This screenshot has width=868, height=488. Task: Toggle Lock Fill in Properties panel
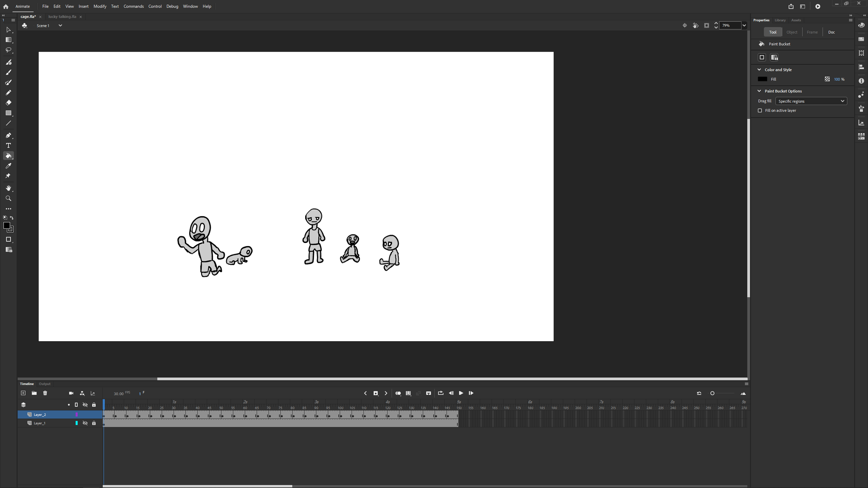[774, 57]
